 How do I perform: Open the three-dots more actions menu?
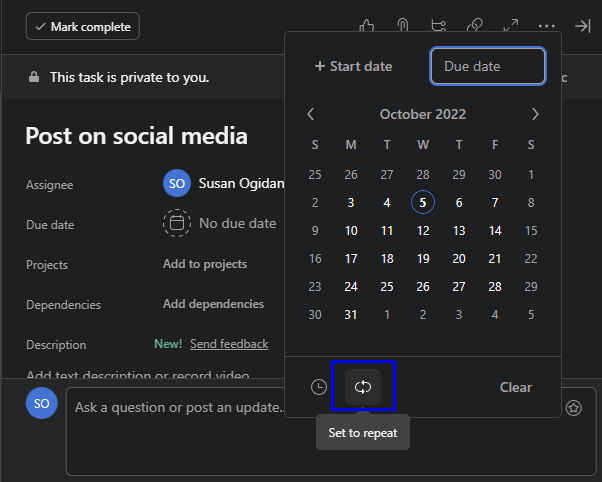[x=546, y=26]
